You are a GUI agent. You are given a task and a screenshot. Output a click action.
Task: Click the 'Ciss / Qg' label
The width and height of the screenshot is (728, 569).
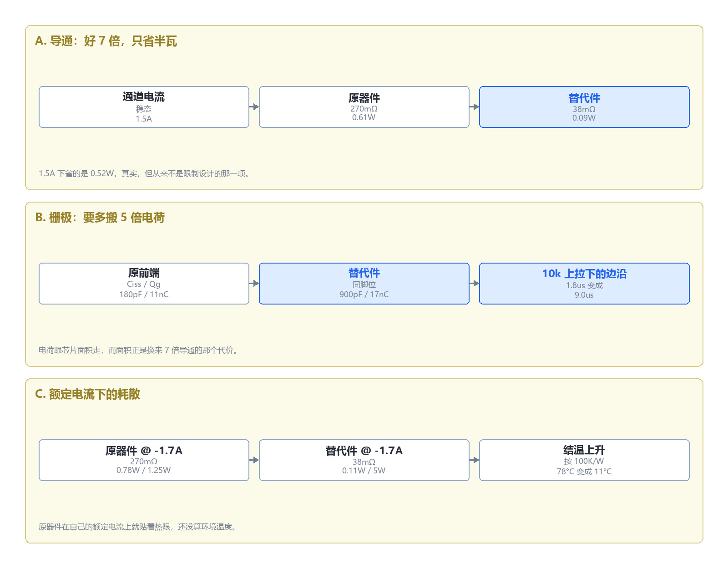pos(144,284)
